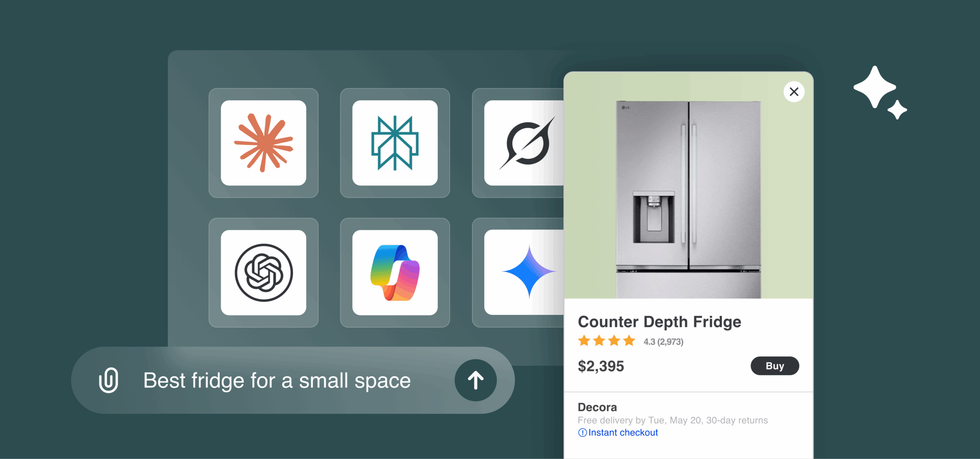980x459 pixels.
Task: Click the Counter Depth Fridge title
Action: pyautogui.click(x=660, y=322)
